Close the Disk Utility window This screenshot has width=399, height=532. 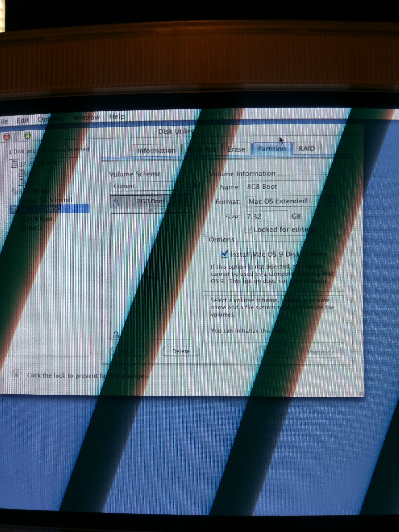tap(7, 137)
